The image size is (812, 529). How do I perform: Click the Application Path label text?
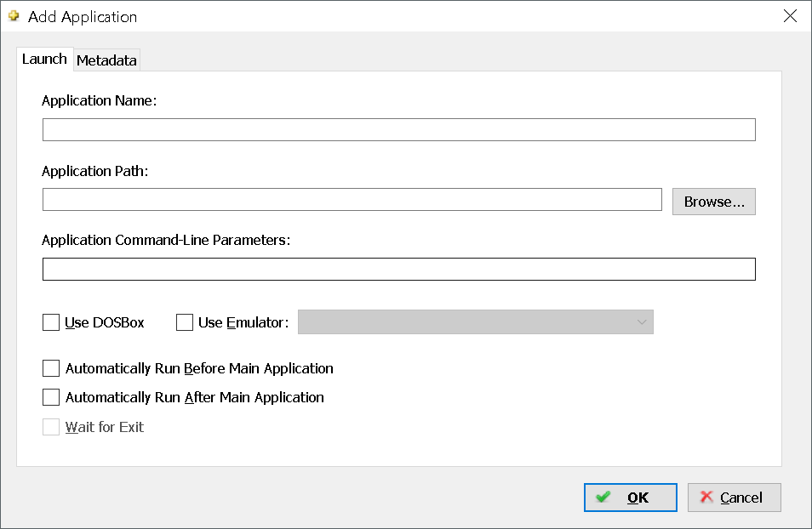coord(94,171)
